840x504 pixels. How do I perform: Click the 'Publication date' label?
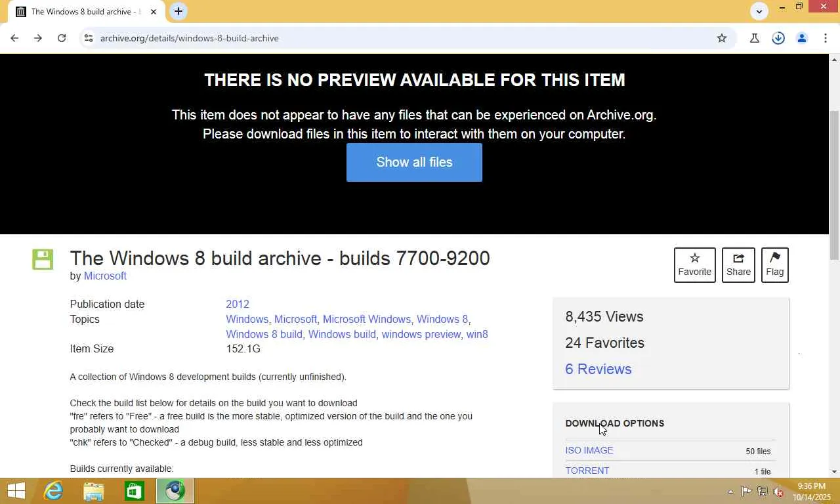tap(107, 304)
